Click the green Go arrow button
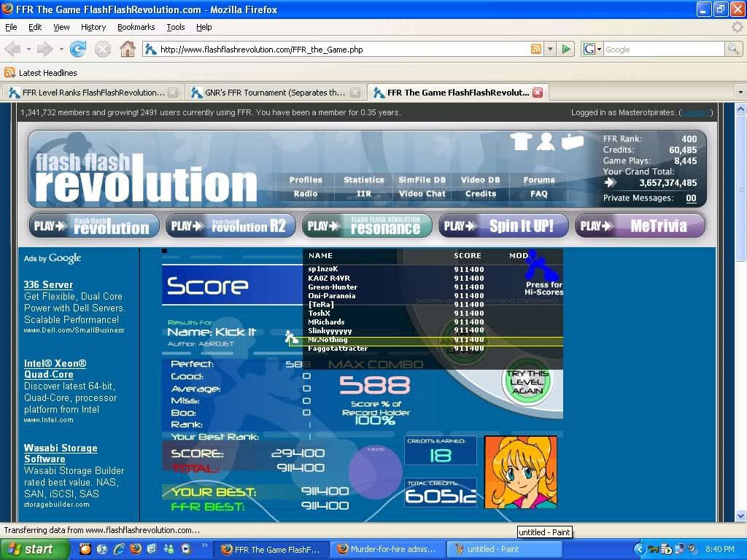Viewport: 747px width, 560px height. click(566, 50)
